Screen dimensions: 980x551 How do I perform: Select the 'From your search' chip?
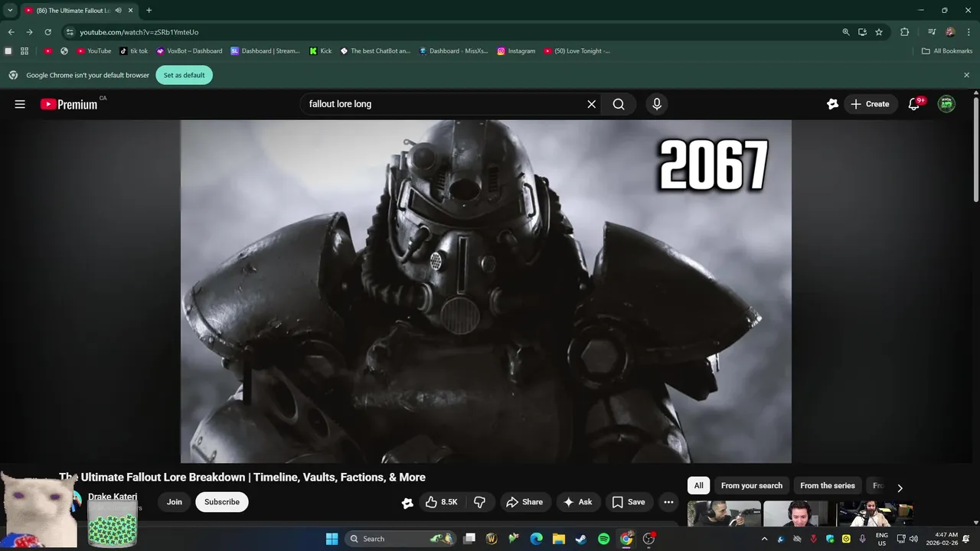coord(752,486)
